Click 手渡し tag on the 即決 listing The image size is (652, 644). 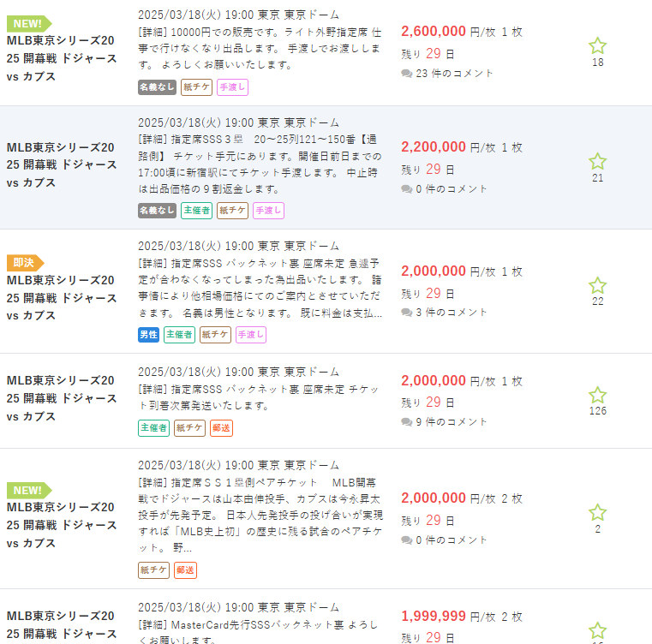pyautogui.click(x=251, y=334)
